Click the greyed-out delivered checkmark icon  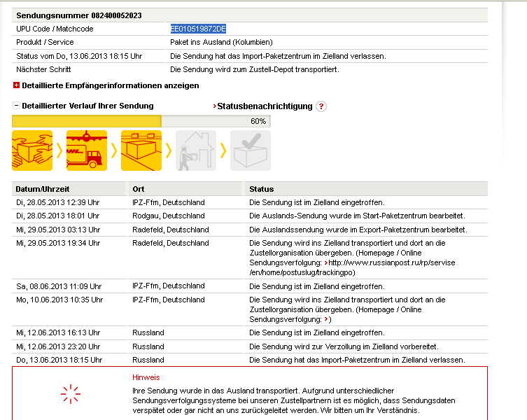pyautogui.click(x=251, y=150)
